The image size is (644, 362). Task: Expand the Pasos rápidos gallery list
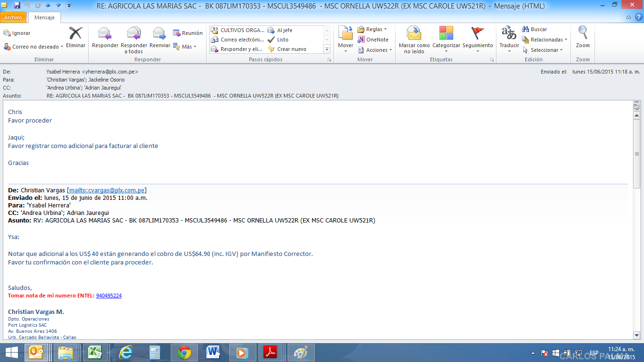click(x=327, y=49)
